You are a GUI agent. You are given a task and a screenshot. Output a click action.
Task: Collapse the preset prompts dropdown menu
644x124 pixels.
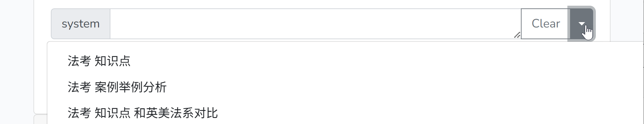click(x=581, y=24)
